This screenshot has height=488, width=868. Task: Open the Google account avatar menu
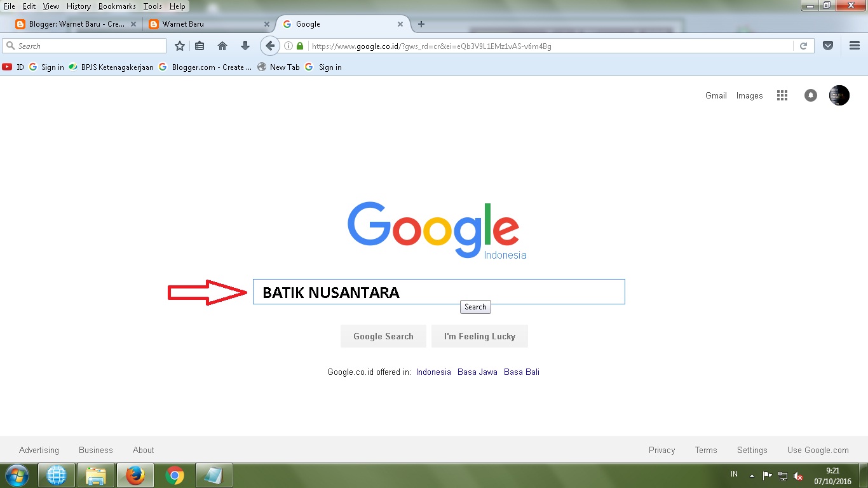(x=839, y=95)
